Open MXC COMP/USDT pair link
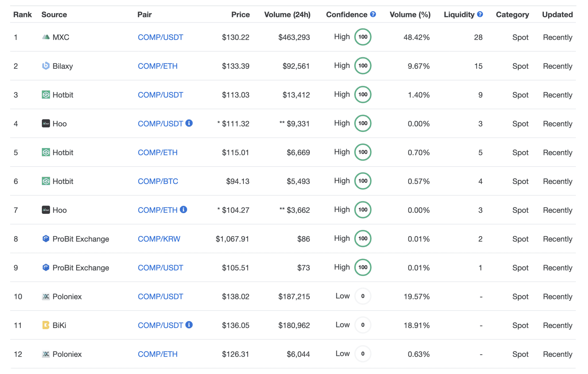Viewport: 588px width, 374px height. point(160,37)
